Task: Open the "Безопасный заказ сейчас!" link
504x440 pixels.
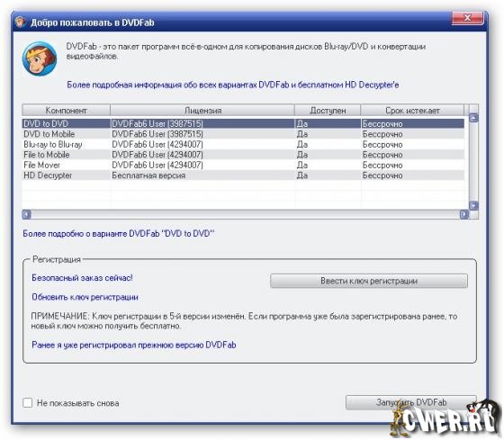Action: [82, 278]
